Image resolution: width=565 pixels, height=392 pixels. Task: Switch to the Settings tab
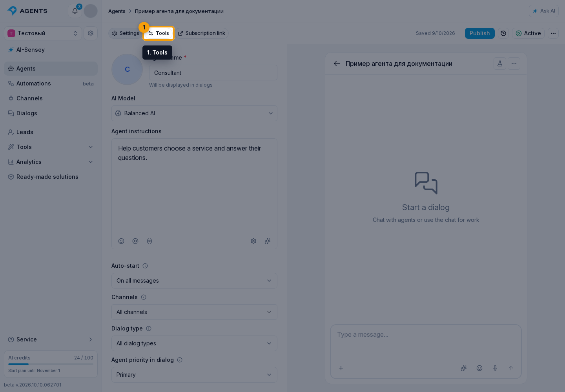pos(125,33)
